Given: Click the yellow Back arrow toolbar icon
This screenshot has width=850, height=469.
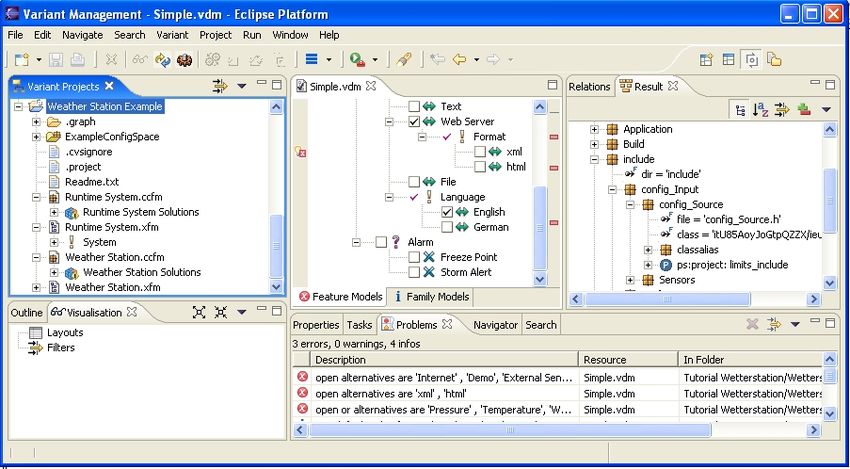Looking at the screenshot, I should [x=460, y=59].
